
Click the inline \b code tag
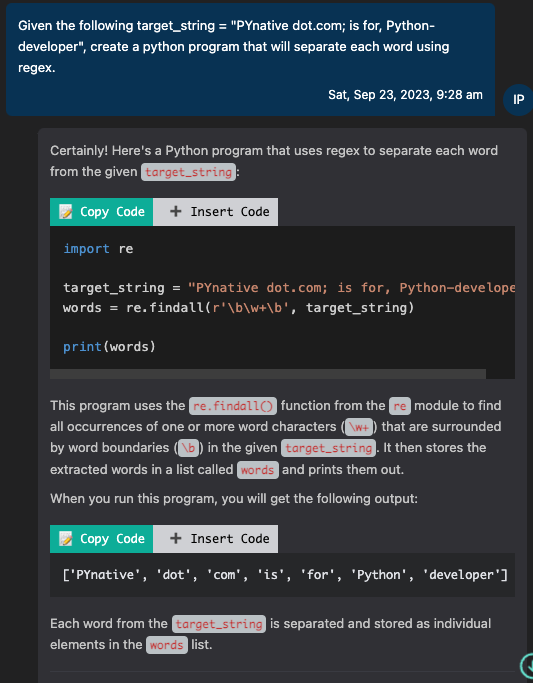pyautogui.click(x=189, y=449)
